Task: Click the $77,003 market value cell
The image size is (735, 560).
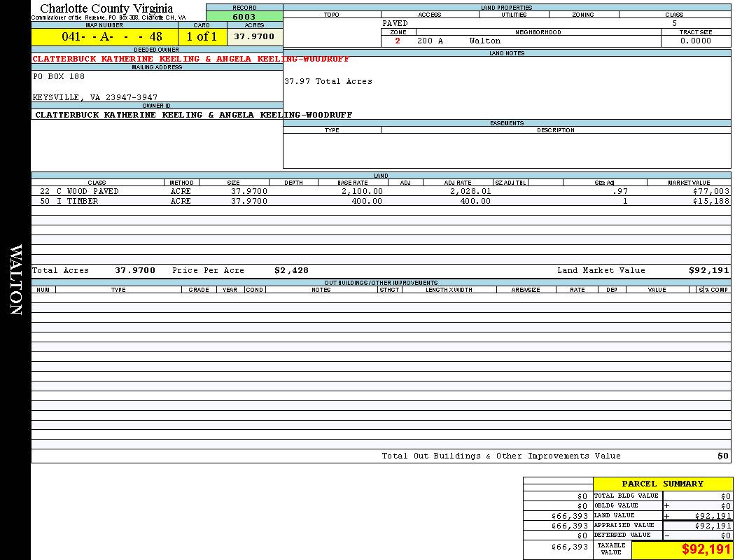Action: pyautogui.click(x=710, y=191)
